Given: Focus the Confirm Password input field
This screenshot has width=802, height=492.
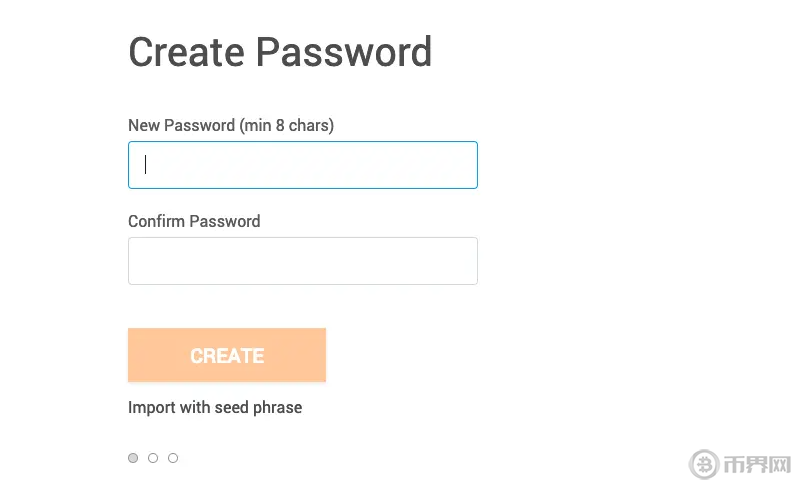Looking at the screenshot, I should 302,261.
